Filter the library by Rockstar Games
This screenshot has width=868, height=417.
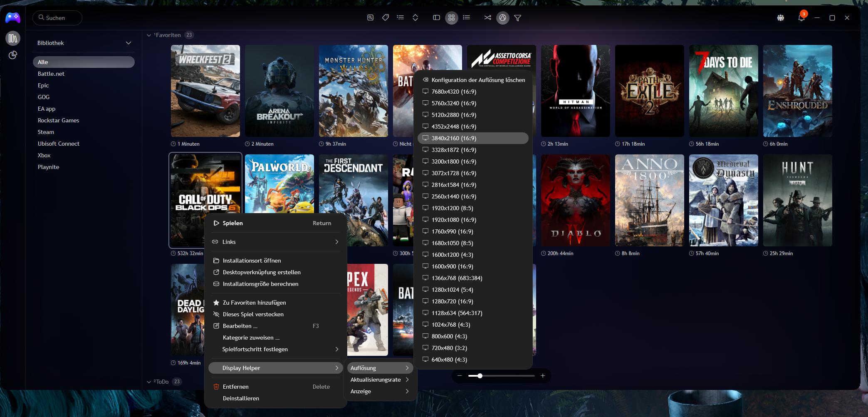pyautogui.click(x=84, y=120)
